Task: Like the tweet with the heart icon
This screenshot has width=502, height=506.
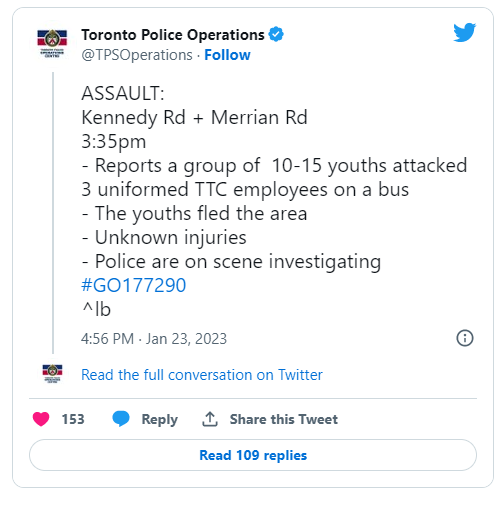Action: tap(41, 419)
